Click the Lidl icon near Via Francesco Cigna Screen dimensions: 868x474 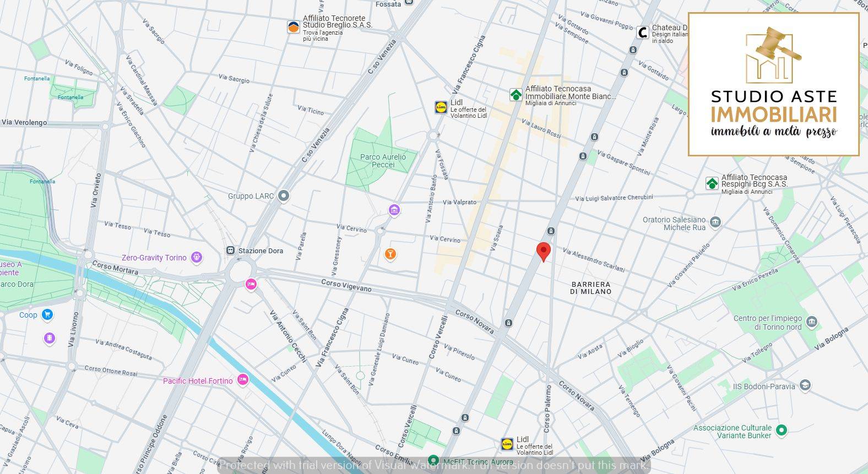pyautogui.click(x=441, y=107)
